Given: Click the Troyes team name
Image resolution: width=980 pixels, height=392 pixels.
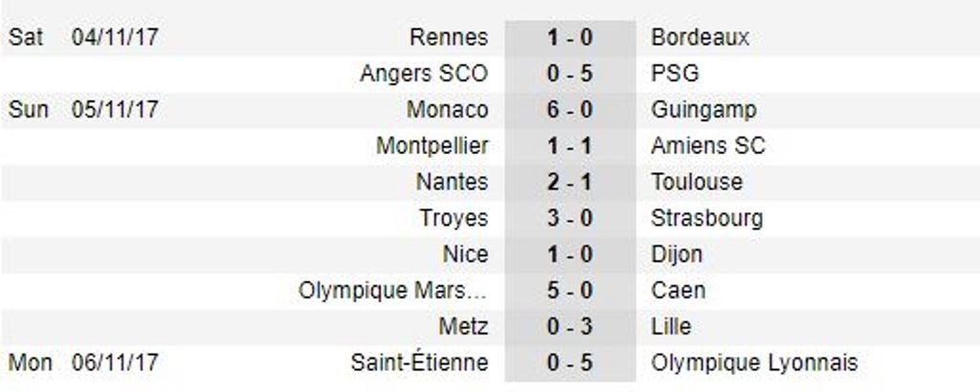Looking at the screenshot, I should click(454, 218).
